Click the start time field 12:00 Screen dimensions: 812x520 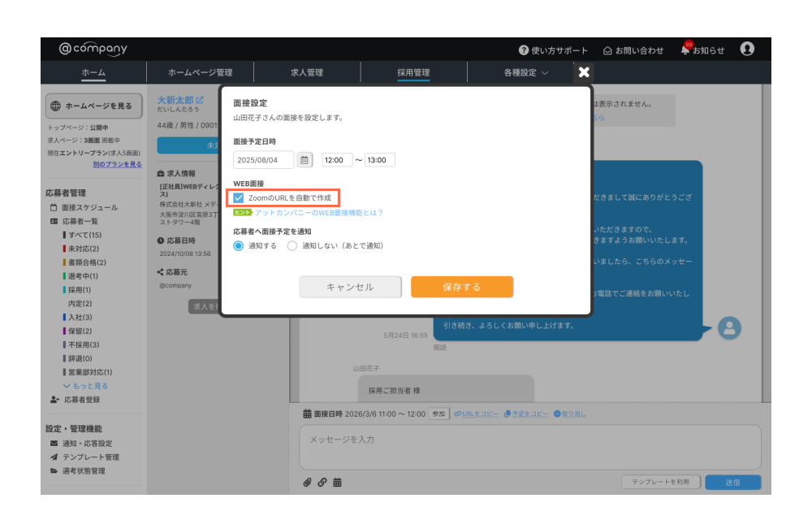(x=337, y=160)
